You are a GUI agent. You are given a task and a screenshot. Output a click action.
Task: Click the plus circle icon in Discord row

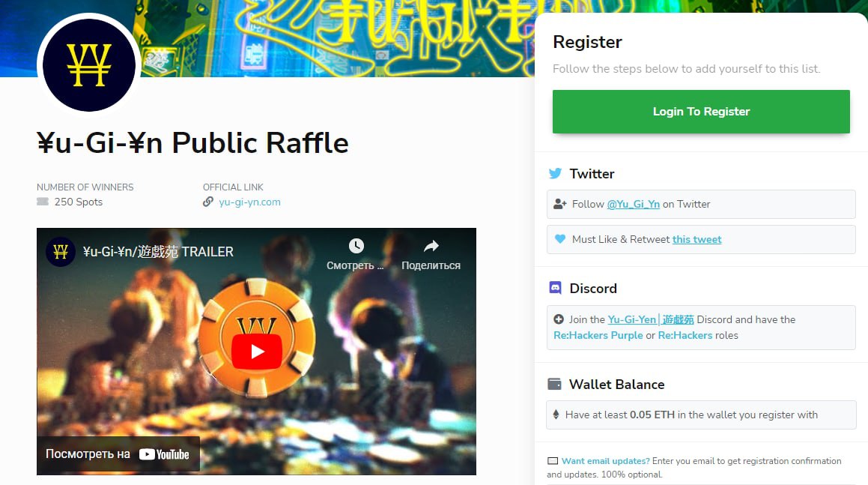point(559,319)
